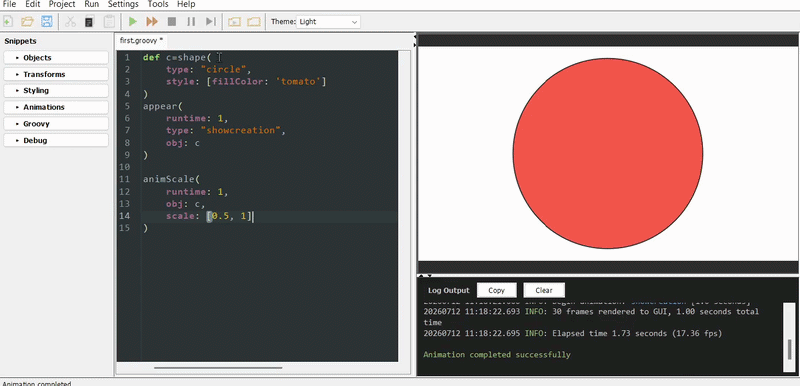Click the animScale( call on line 11
The width and height of the screenshot is (800, 386).
click(x=172, y=179)
